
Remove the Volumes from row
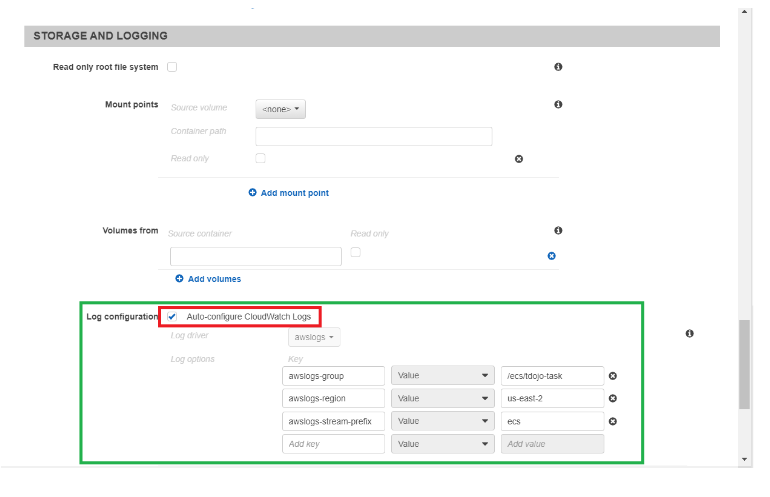point(551,256)
